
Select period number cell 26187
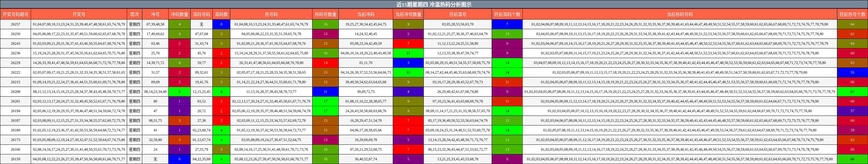click(15, 121)
